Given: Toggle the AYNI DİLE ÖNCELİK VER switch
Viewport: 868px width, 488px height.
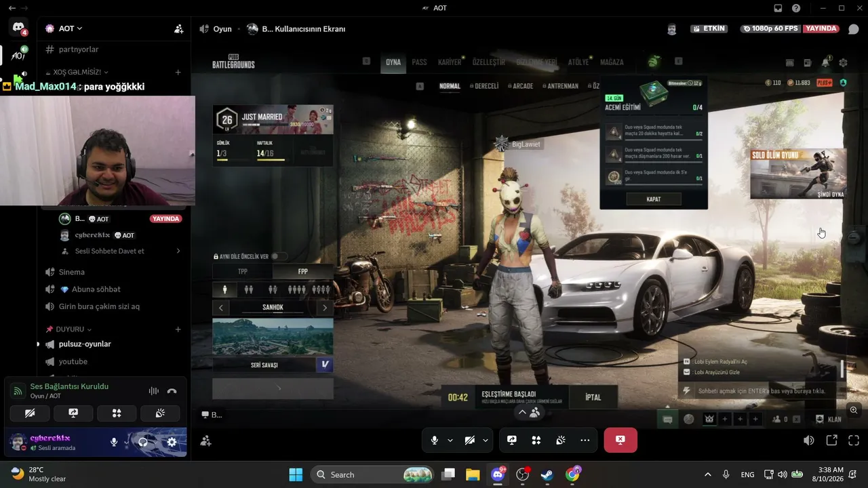Looking at the screenshot, I should click(278, 256).
